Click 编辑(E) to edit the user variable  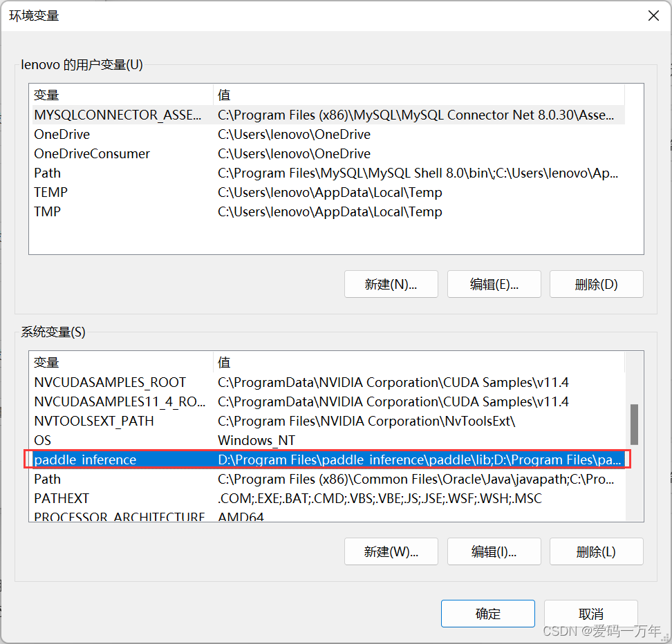click(494, 284)
